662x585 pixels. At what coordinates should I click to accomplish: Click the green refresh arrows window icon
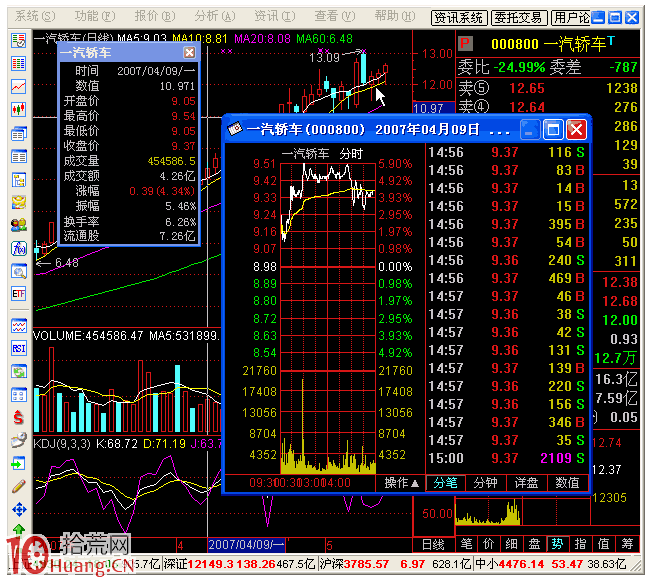point(19,371)
